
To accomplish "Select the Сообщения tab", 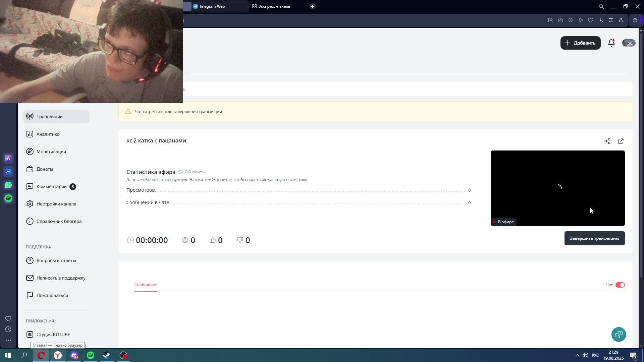I will (x=146, y=285).
